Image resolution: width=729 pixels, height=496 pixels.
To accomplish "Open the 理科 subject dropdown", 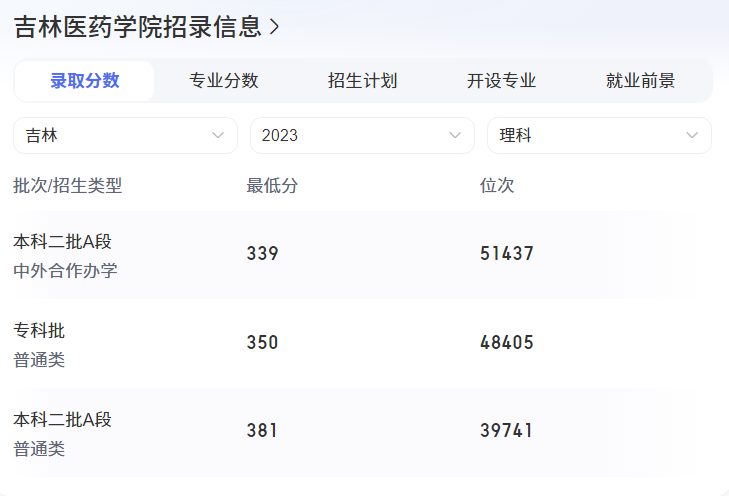I will click(x=599, y=135).
